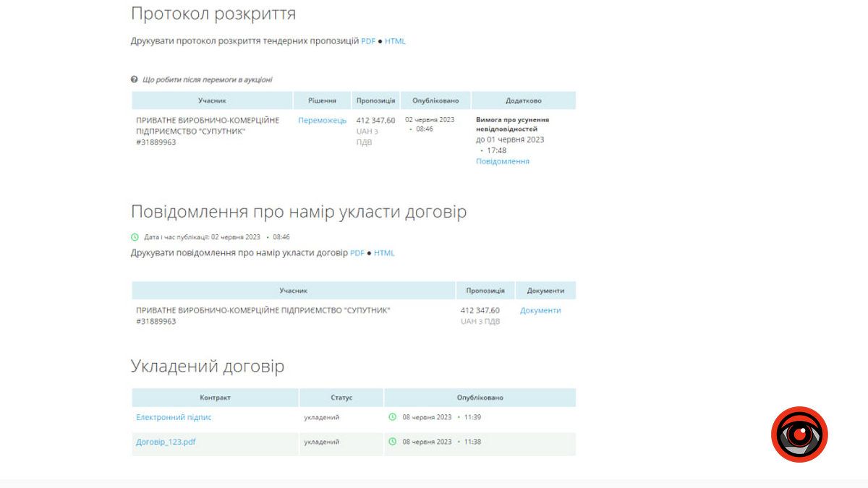This screenshot has height=488, width=868.
Task: Open participant's Документи link
Action: pos(540,310)
